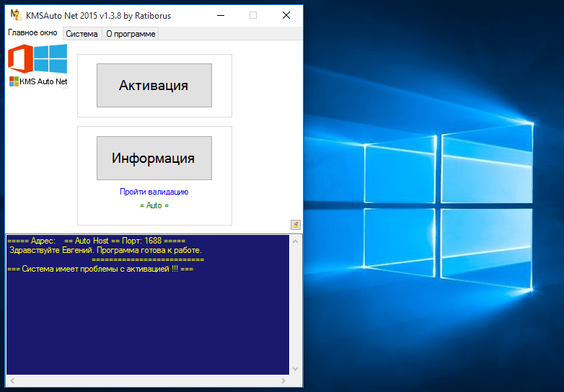564x392 pixels.
Task: Click the Активация button
Action: pyautogui.click(x=154, y=86)
